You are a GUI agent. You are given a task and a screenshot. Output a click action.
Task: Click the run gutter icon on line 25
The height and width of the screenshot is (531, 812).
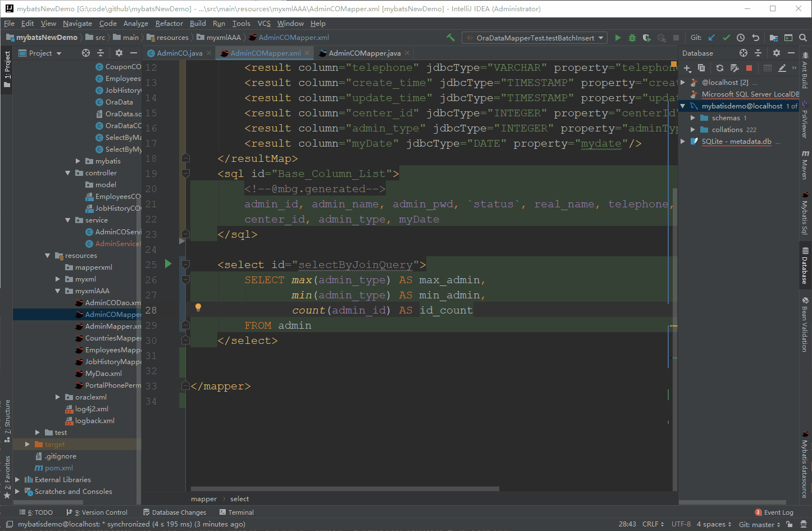tap(168, 264)
